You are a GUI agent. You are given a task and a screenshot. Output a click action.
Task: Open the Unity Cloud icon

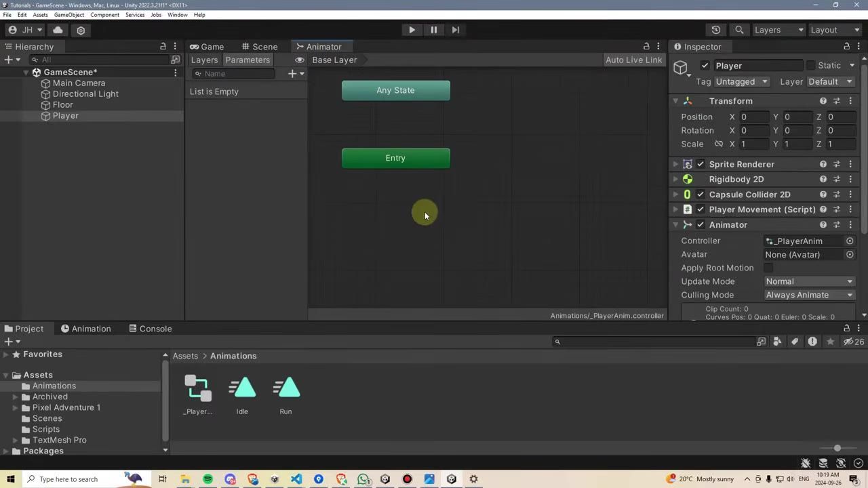click(58, 30)
